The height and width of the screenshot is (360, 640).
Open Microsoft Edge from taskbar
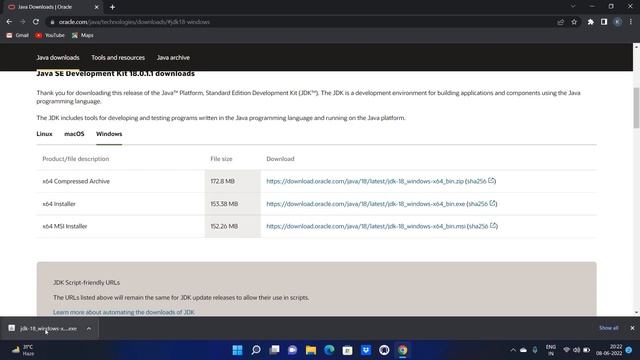[329, 350]
